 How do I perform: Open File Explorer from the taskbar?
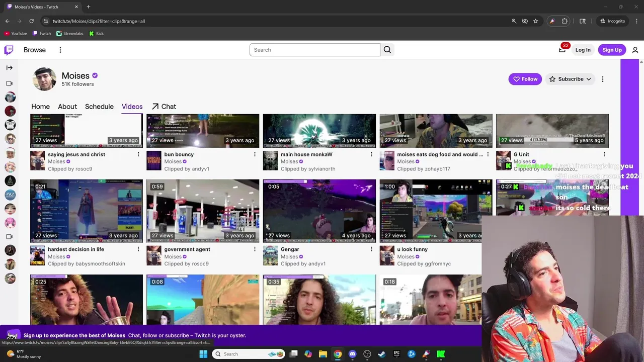click(x=323, y=354)
